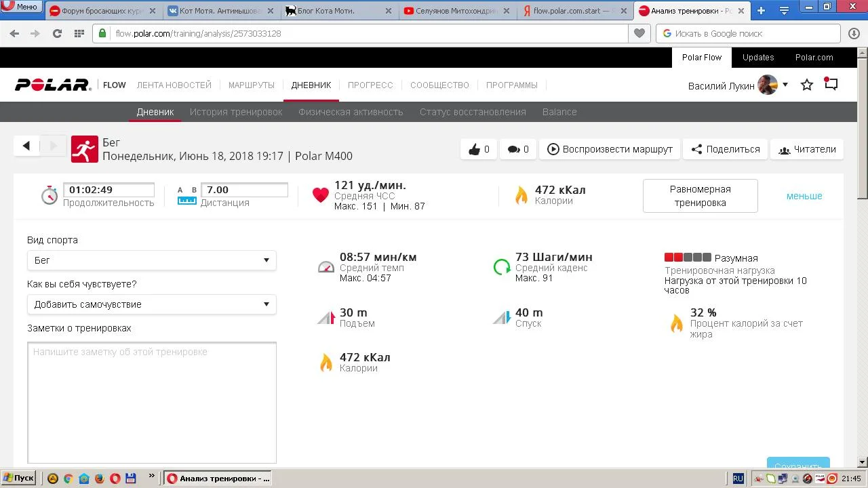The width and height of the screenshot is (868, 488).
Task: Open the notifications chat bubble icon
Action: [831, 85]
